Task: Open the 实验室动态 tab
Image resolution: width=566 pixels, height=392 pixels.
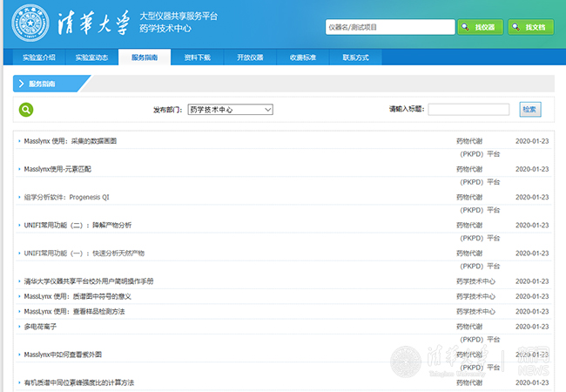Action: (91, 57)
